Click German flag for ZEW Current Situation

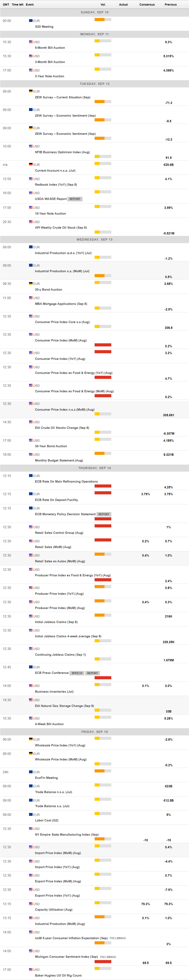31,91
